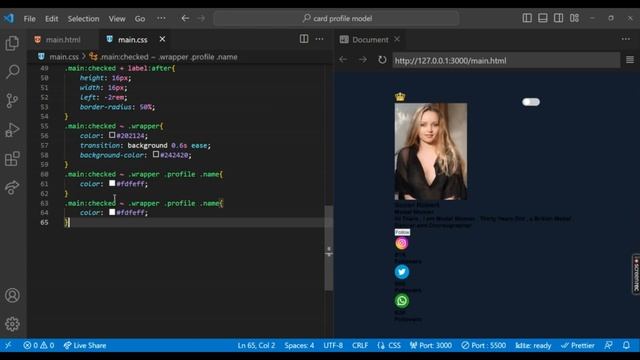Open the Extensions view
The image size is (640, 360).
(x=12, y=159)
